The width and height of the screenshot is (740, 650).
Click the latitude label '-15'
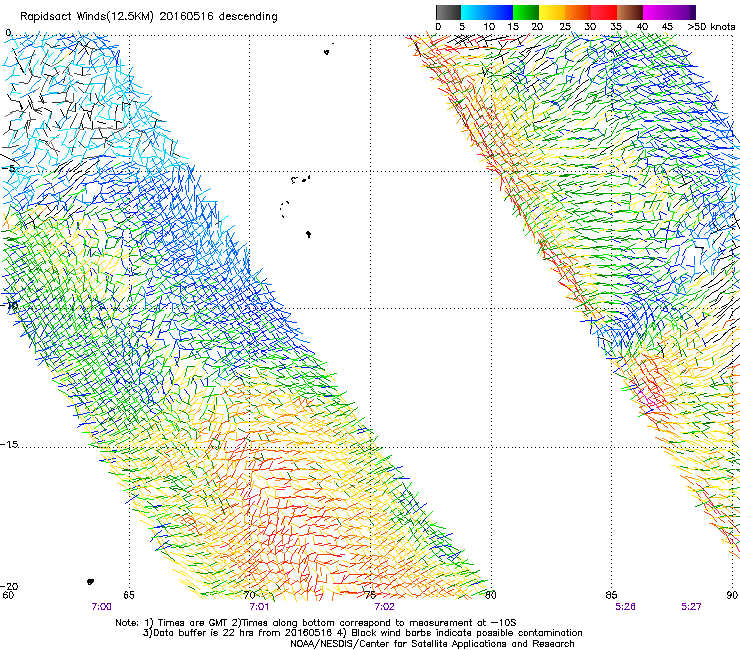click(9, 445)
